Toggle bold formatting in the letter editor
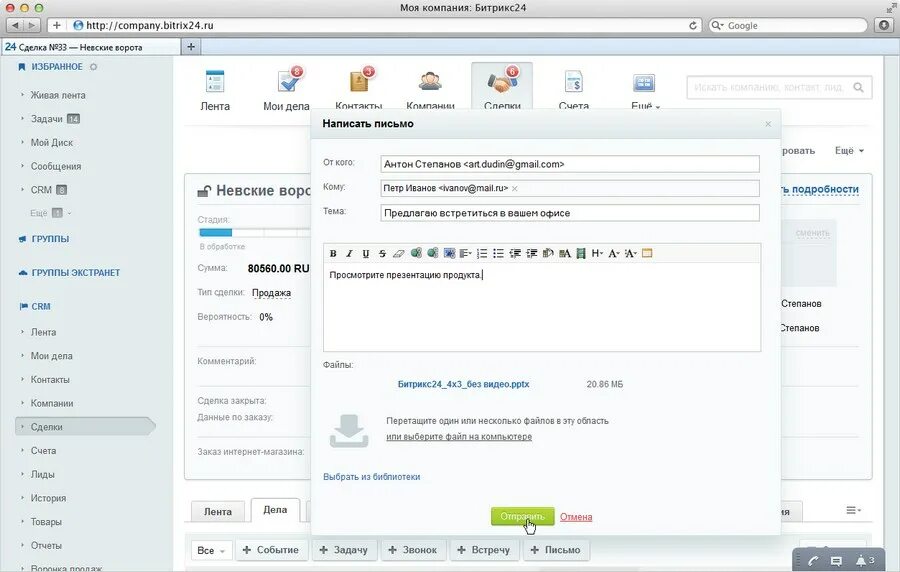Screen dimensions: 900x572 pyautogui.click(x=333, y=253)
